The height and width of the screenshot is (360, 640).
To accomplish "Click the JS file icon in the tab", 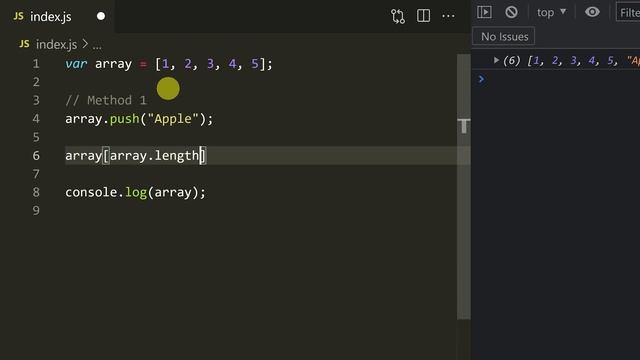I will (x=18, y=16).
